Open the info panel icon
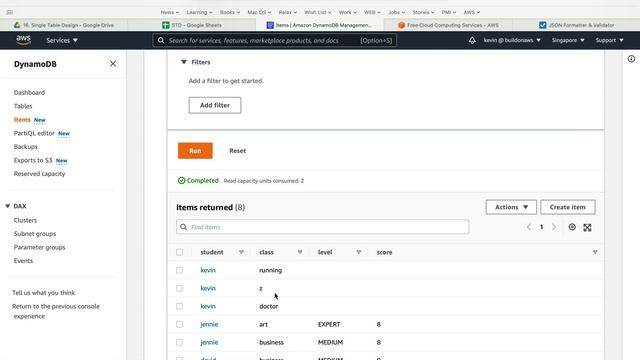Viewport: 640px width, 360px height. (631, 59)
